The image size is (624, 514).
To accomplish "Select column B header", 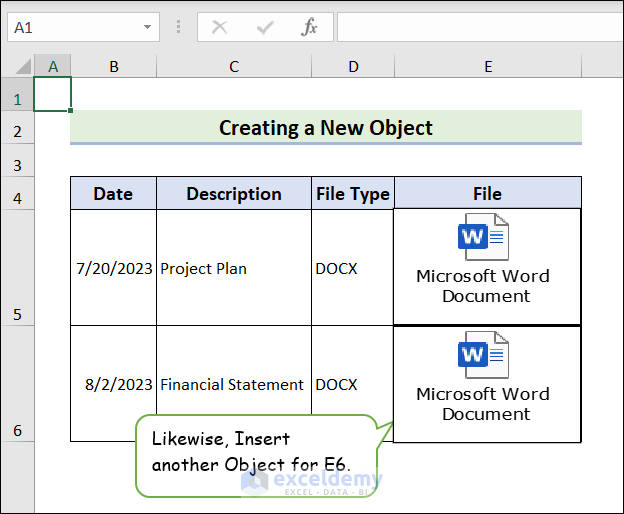I will [x=114, y=66].
